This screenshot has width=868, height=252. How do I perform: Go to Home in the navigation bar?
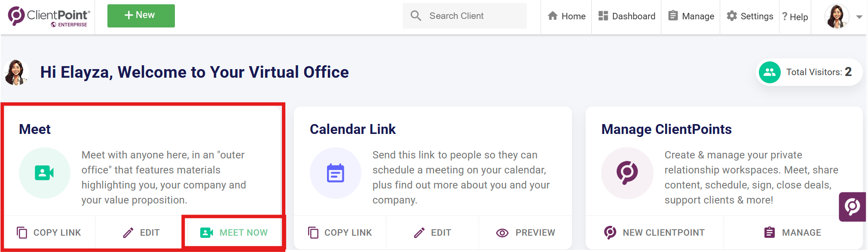tap(566, 16)
